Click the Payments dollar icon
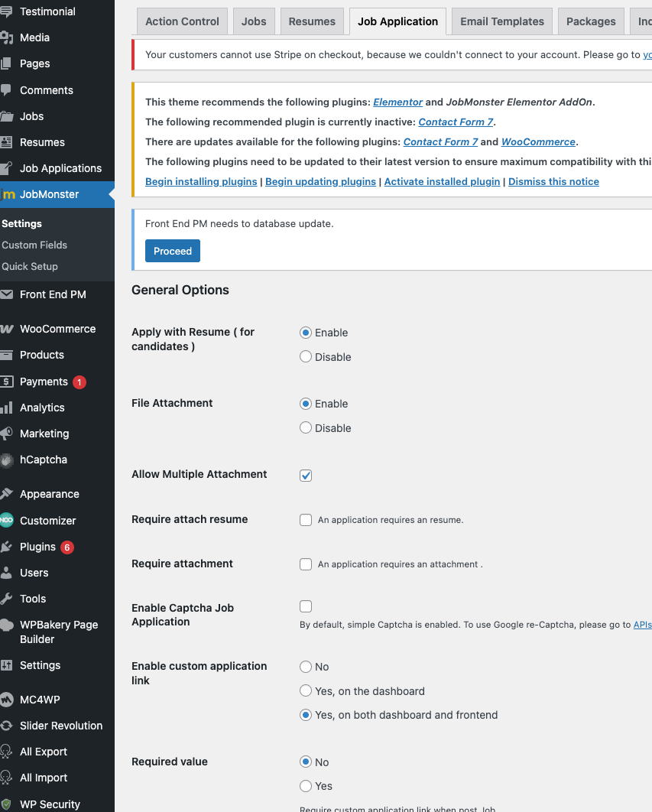The width and height of the screenshot is (652, 812). tap(6, 382)
